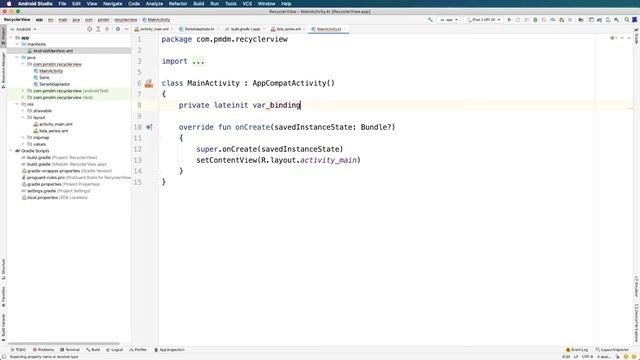Open the Problems tool window
640x360 pixels.
coord(43,350)
